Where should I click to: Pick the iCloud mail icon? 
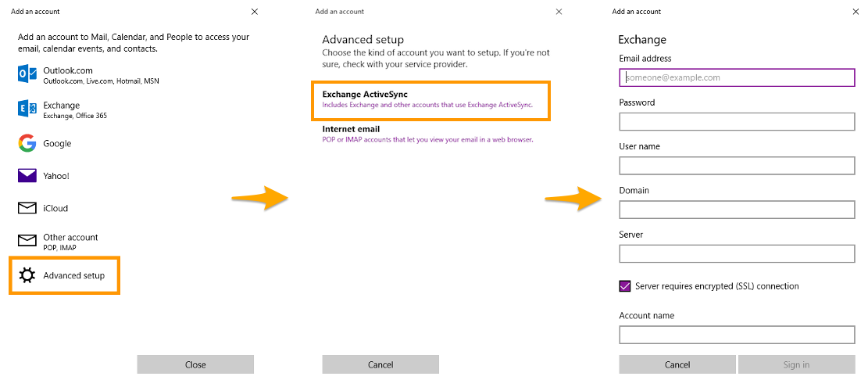click(27, 208)
